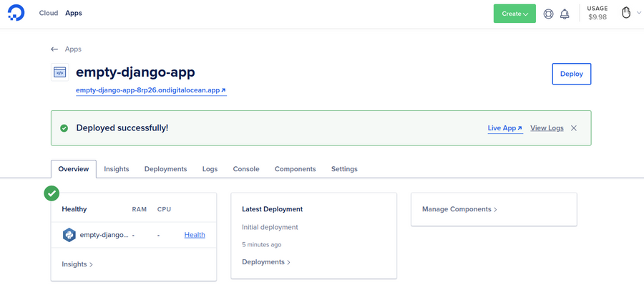Open the Live App link

[x=505, y=128]
